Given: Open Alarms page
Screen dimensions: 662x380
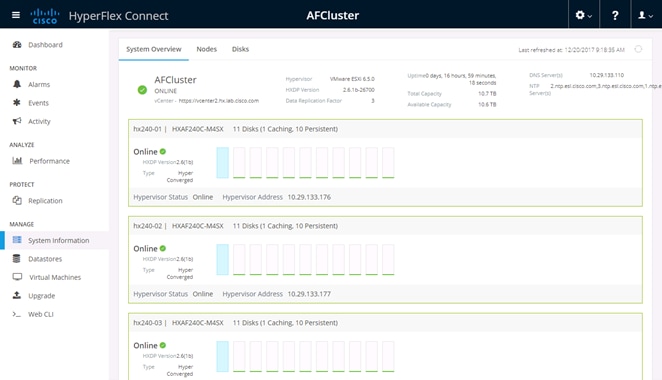Looking at the screenshot, I should [39, 84].
